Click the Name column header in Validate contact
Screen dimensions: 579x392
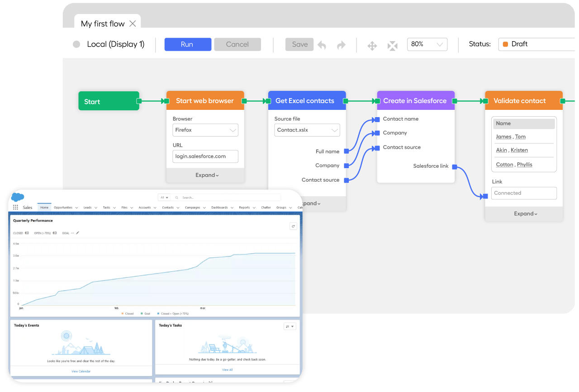tap(524, 123)
